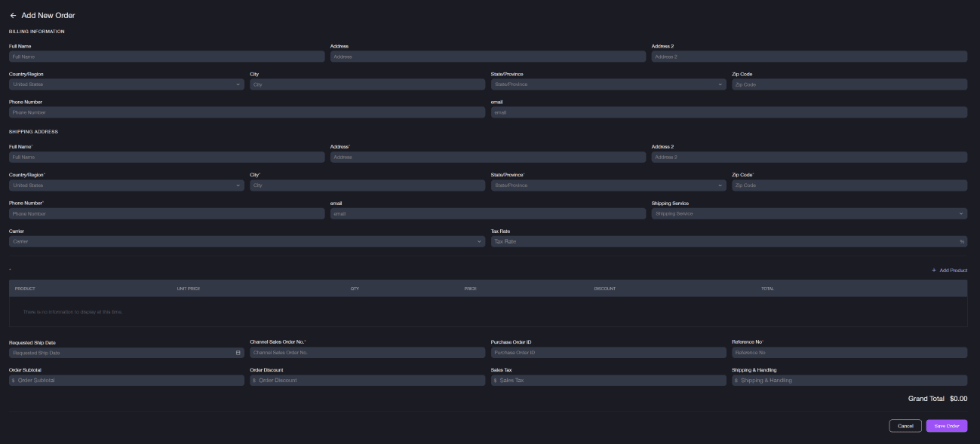The image size is (980, 444).
Task: Click the Cancel button
Action: coord(905,425)
